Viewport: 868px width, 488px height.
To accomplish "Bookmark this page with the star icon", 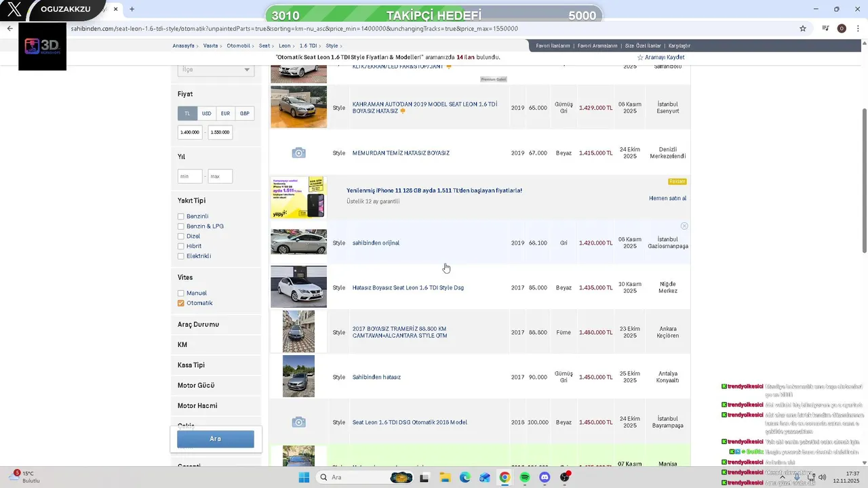I will 803,28.
